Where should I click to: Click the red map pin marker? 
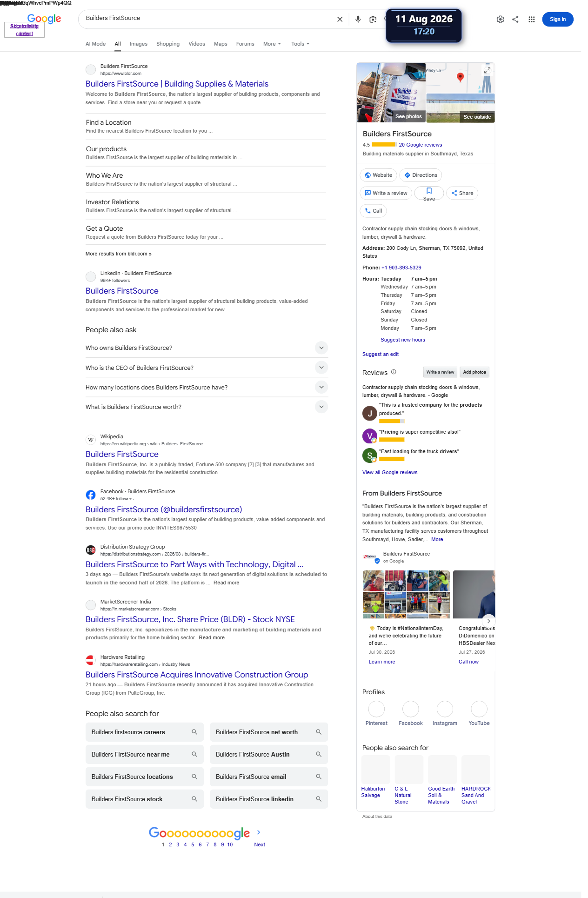460,77
